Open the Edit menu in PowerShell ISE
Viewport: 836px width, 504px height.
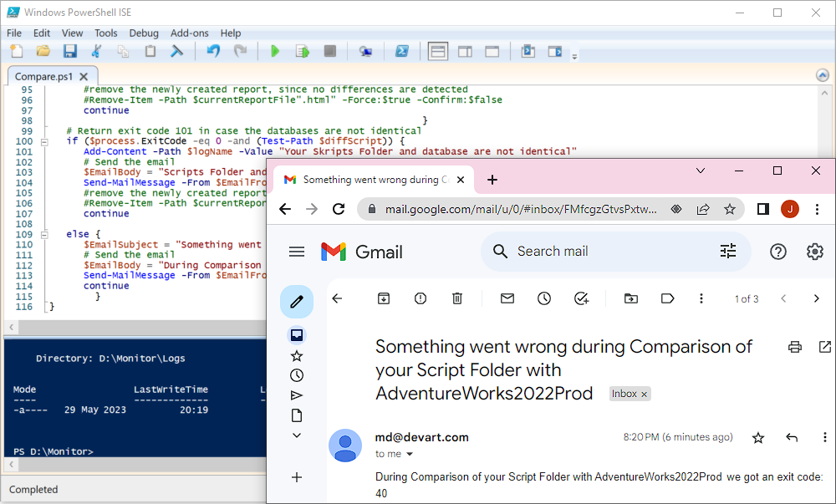(42, 33)
